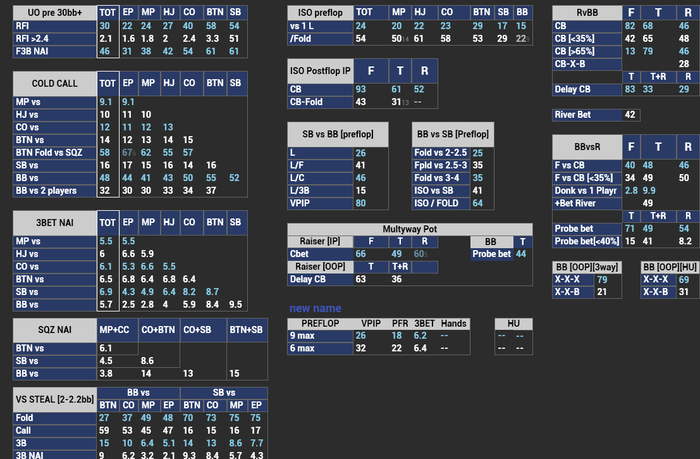Click 'ISO / FOLD' value 64
Image resolution: width=700 pixels, height=459 pixels.
tap(478, 203)
